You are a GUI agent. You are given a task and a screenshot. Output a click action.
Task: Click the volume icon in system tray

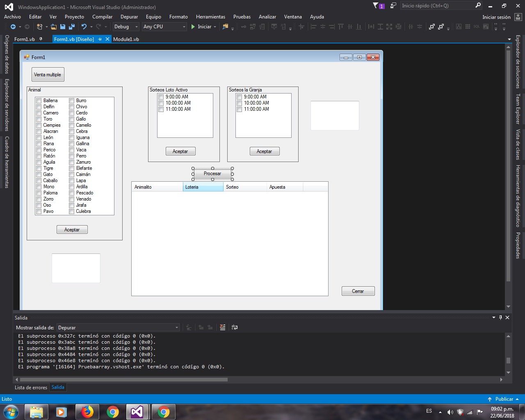click(450, 412)
